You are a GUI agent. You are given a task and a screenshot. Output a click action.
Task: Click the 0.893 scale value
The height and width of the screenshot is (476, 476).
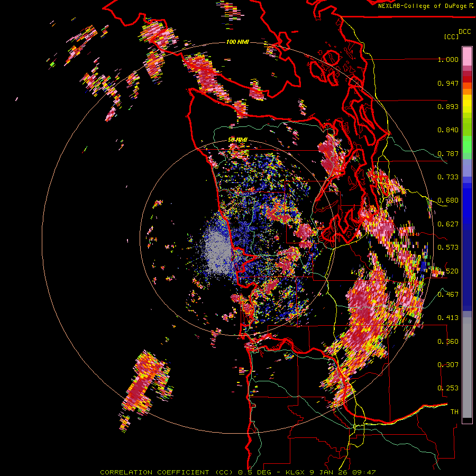tap(448, 106)
